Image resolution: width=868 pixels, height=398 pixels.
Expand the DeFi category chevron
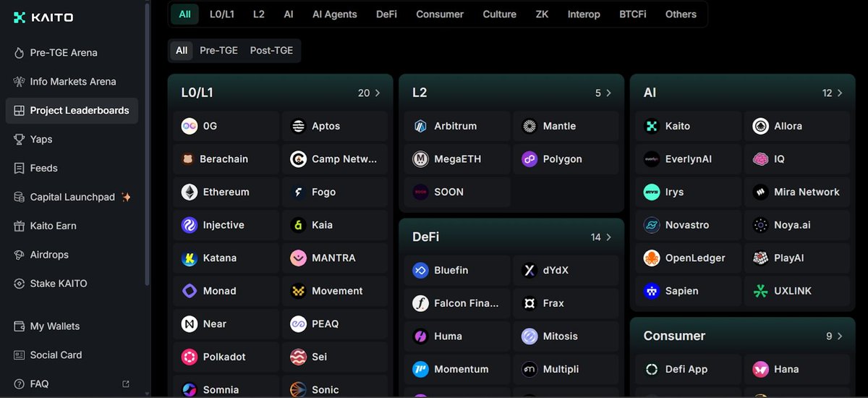[x=608, y=237]
